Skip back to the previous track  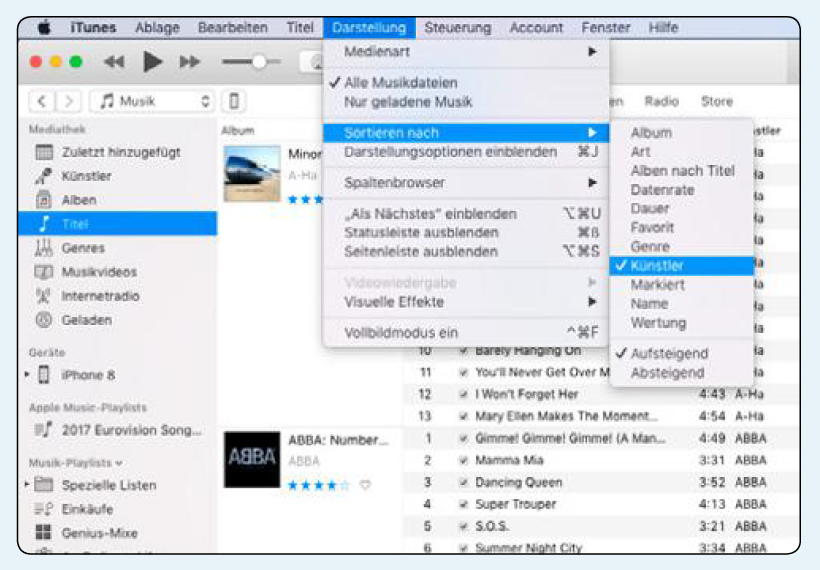click(x=113, y=62)
